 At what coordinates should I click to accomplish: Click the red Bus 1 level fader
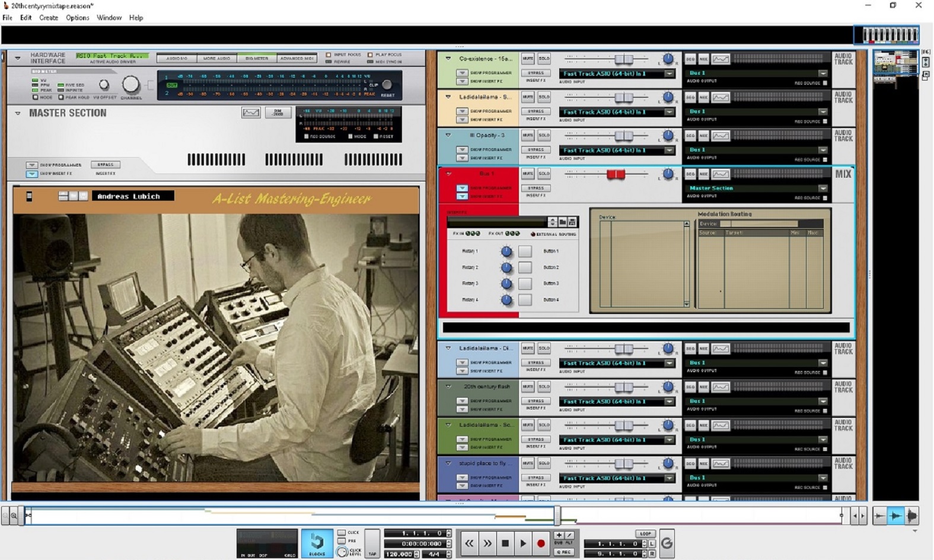point(616,174)
